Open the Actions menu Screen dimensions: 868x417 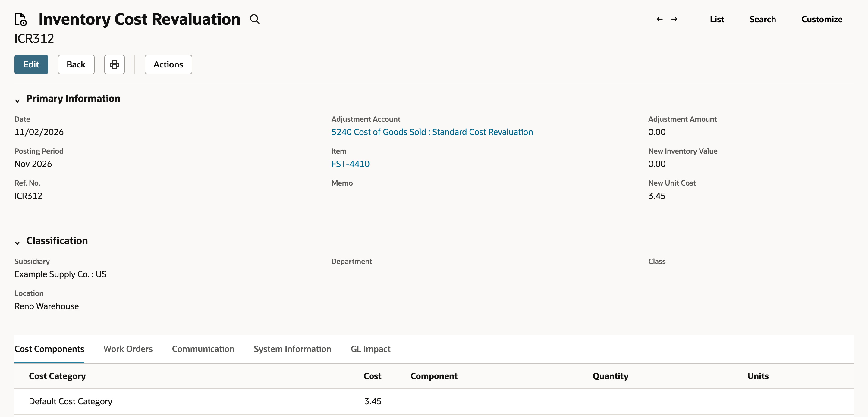[168, 64]
